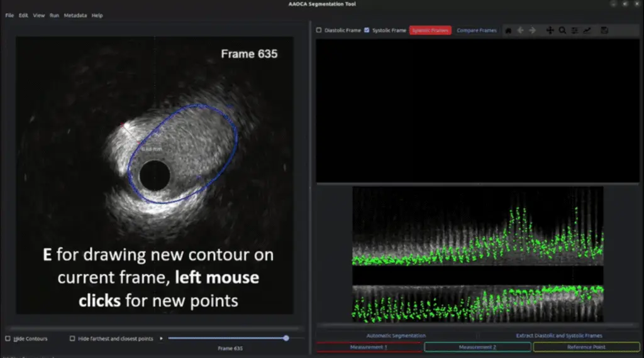Screen dimensions: 644x358
Task: Open the configure subplots icon
Action: tap(575, 30)
